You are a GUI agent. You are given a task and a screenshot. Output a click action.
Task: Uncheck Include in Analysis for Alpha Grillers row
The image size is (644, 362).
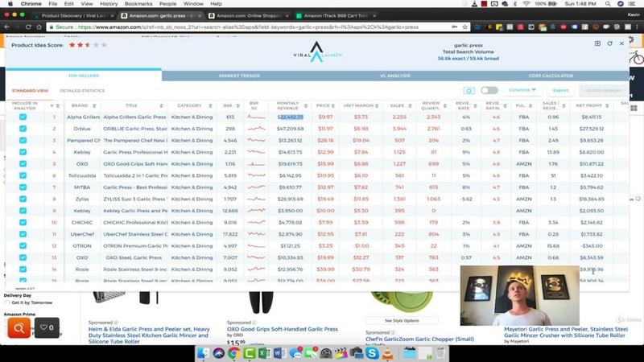[x=23, y=117]
